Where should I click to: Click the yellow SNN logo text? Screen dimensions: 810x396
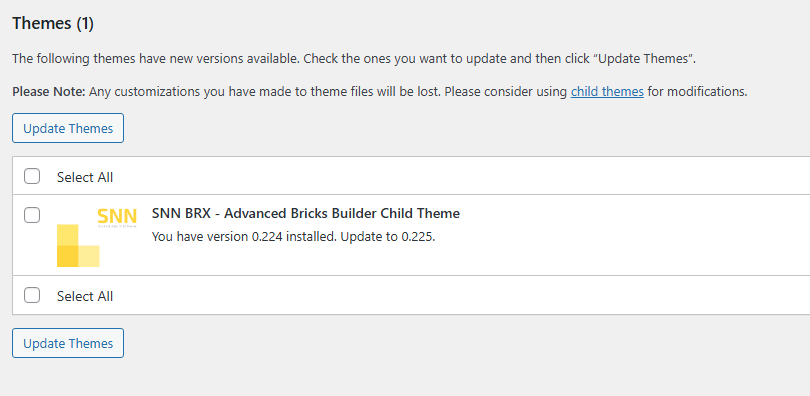pos(117,216)
